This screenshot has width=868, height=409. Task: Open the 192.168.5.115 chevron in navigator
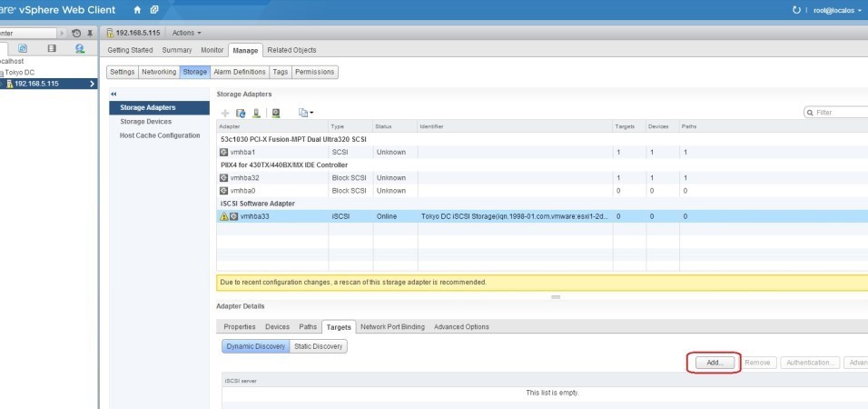click(92, 84)
